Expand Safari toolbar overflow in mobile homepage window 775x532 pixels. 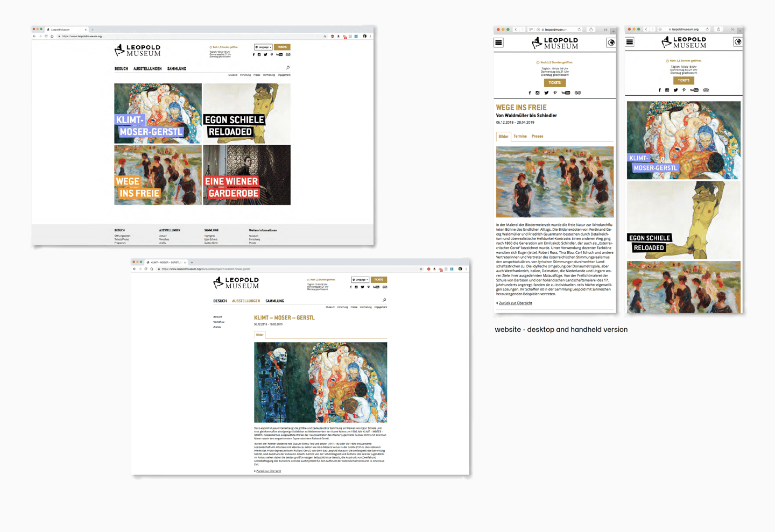pyautogui.click(x=732, y=29)
